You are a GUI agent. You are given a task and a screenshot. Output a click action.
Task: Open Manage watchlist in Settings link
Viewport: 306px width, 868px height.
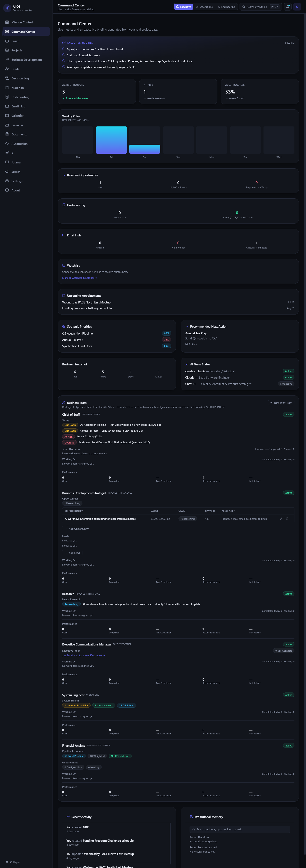[80, 278]
